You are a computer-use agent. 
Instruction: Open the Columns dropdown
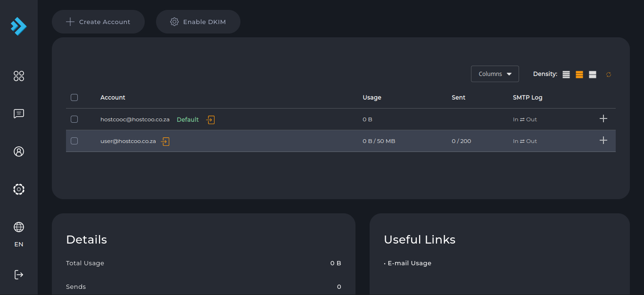[x=495, y=74]
